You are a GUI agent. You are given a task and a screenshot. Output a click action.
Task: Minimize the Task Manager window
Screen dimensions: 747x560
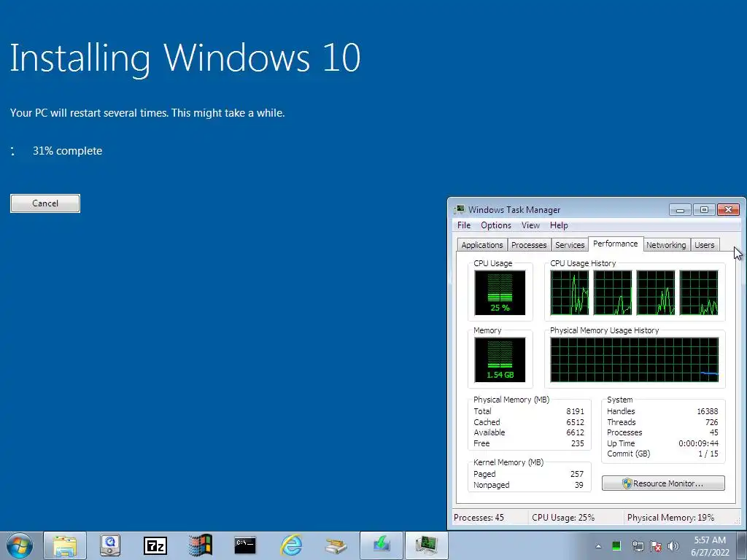680,209
